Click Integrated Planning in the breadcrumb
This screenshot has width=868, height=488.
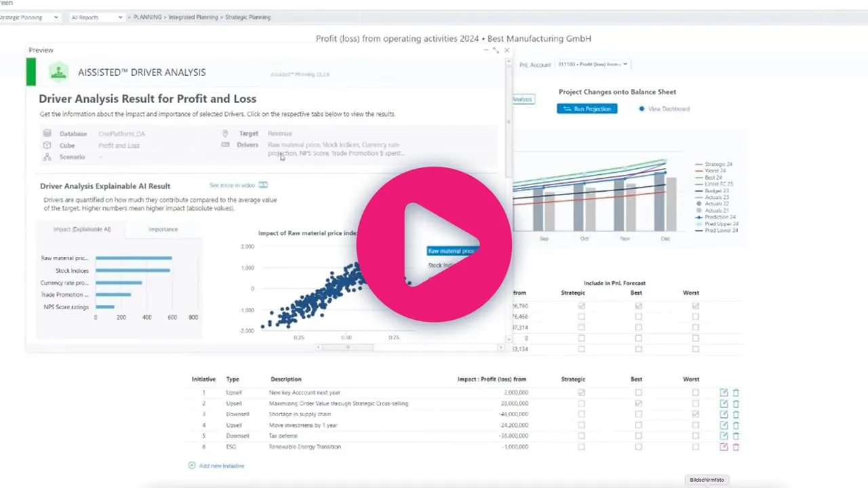[194, 17]
